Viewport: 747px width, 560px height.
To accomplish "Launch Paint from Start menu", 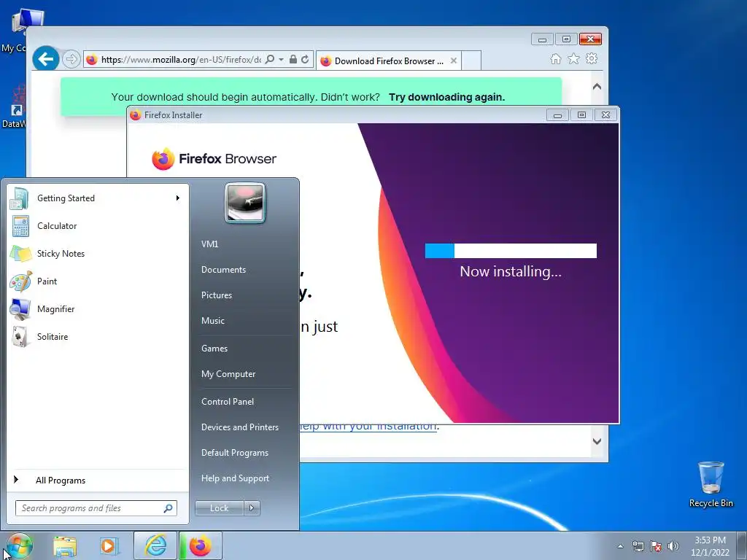I will (98, 281).
